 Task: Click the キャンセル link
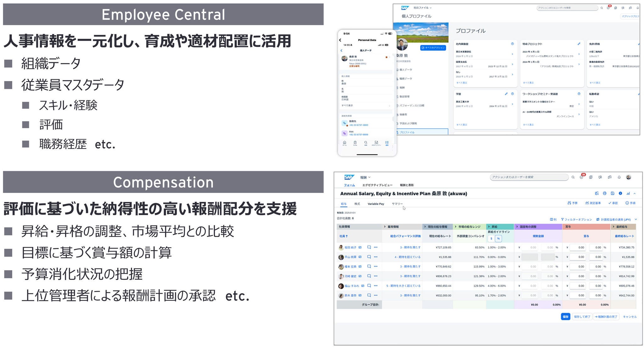tap(630, 317)
